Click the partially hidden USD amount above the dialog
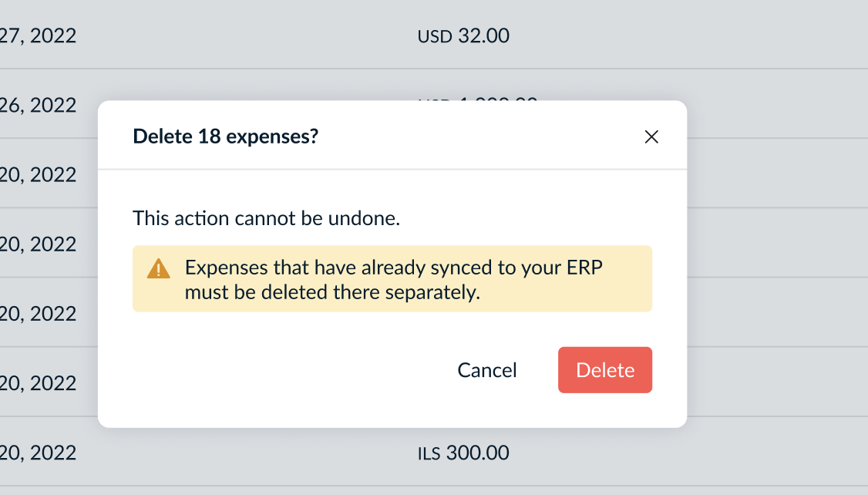Screen dimensions: 868x495 478,99
